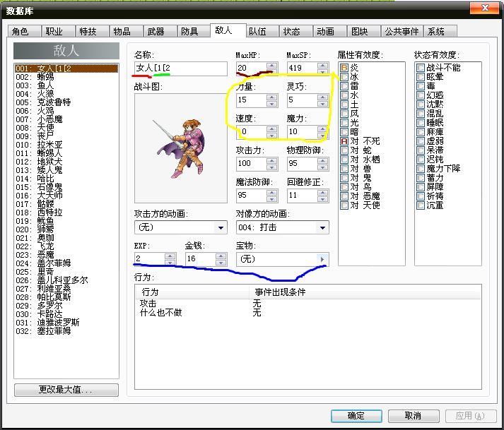504x430 pixels.
Task: Open the 动画 tab
Action: coord(330,32)
